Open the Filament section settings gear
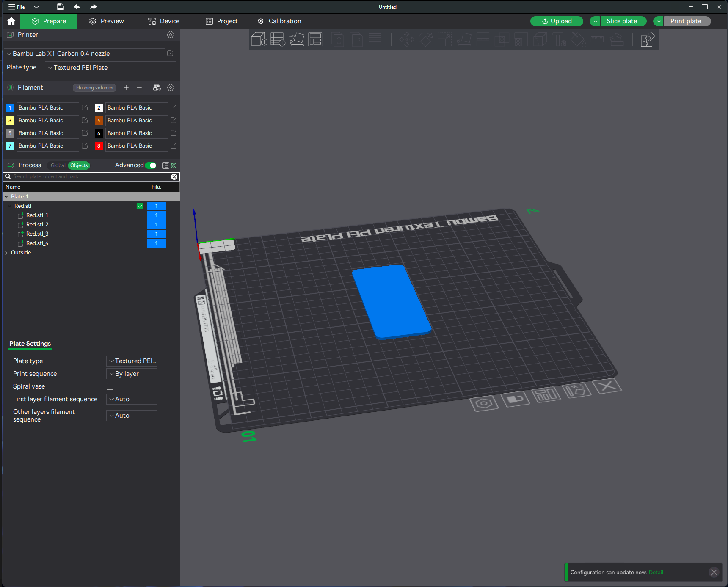 point(171,88)
